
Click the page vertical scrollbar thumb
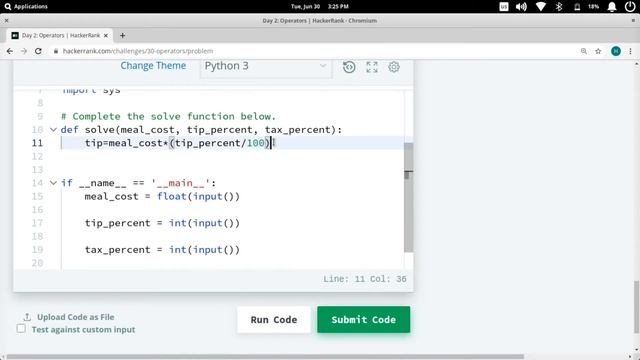click(x=636, y=307)
